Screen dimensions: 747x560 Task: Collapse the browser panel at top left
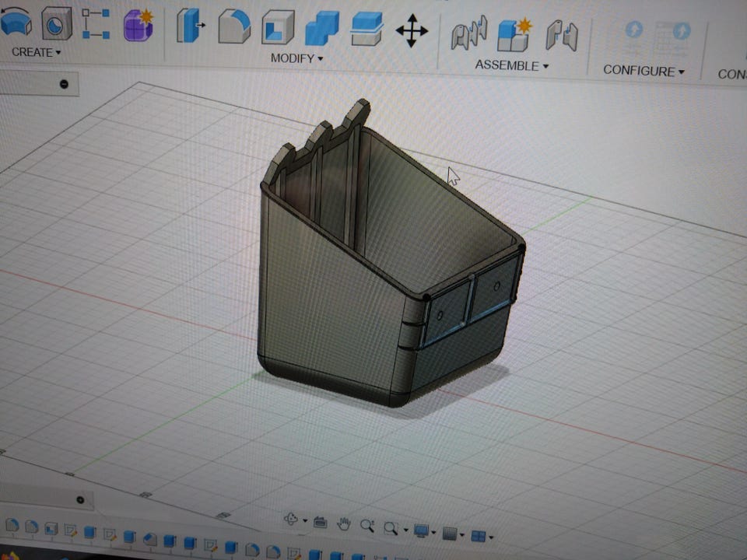(64, 84)
